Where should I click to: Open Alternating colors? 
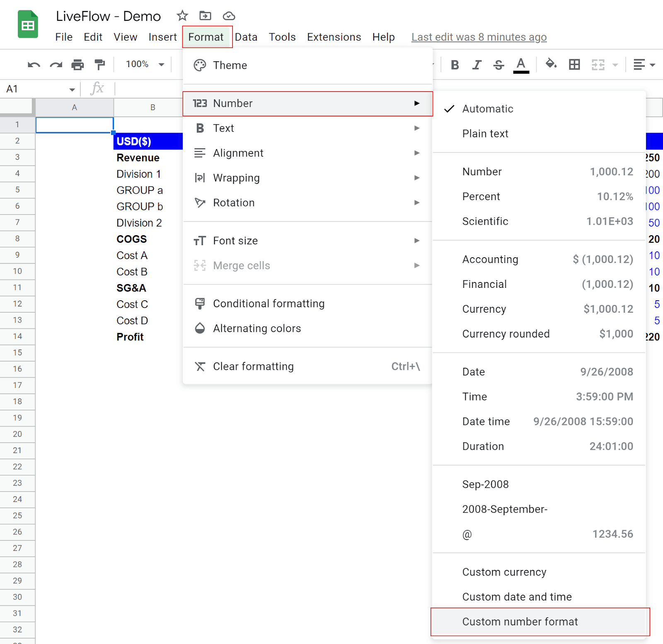(307, 329)
